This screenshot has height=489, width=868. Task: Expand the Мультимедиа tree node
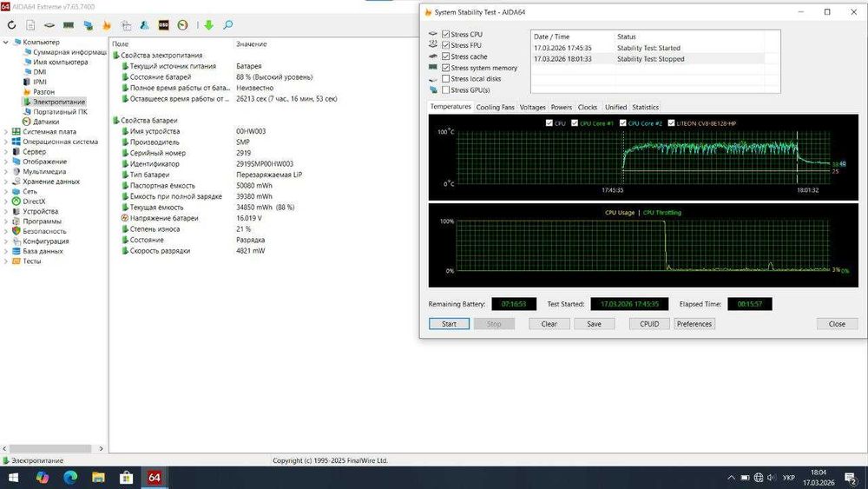[x=5, y=172]
